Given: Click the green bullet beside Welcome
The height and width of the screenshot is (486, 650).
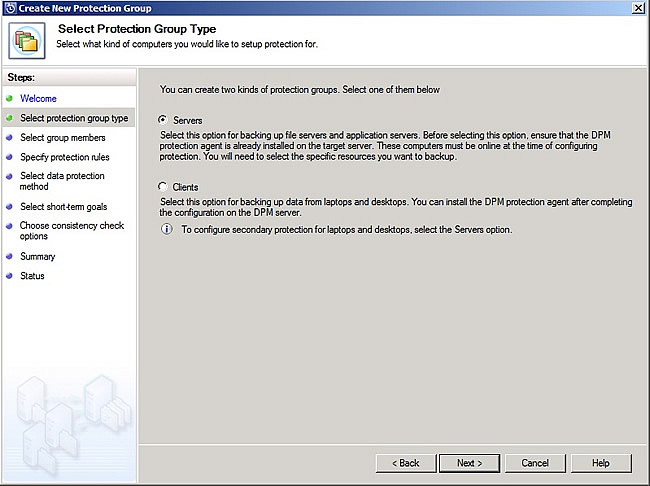Looking at the screenshot, I should point(9,99).
